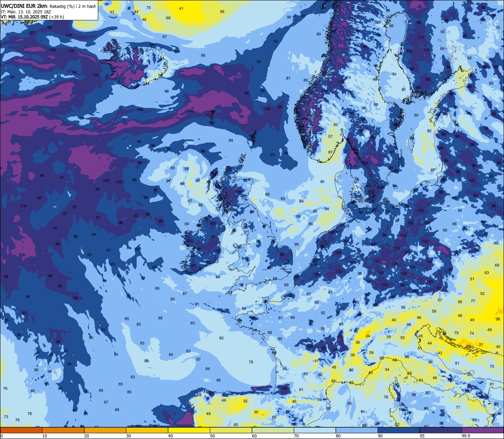
Task: Click the humidity value '63' on the map
Action: point(487,272)
